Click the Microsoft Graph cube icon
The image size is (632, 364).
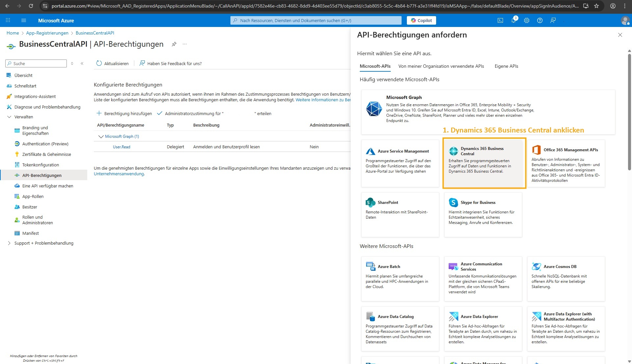tap(374, 109)
